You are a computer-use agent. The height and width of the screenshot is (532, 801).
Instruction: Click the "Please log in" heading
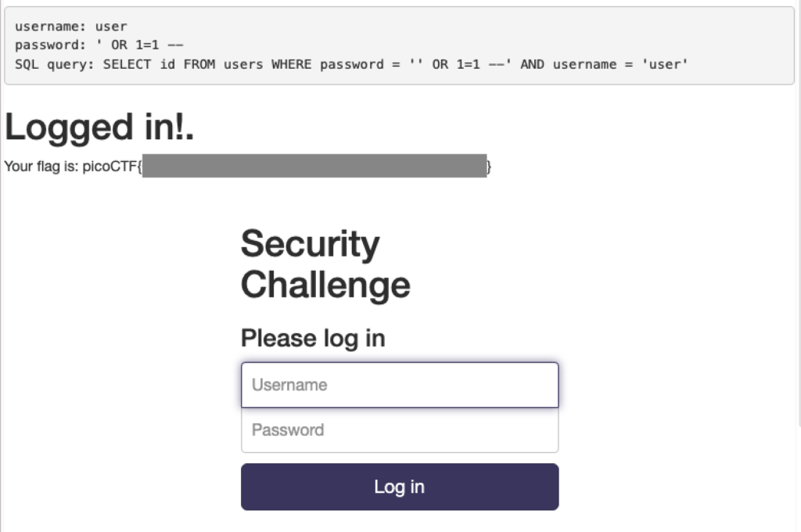[x=313, y=338]
